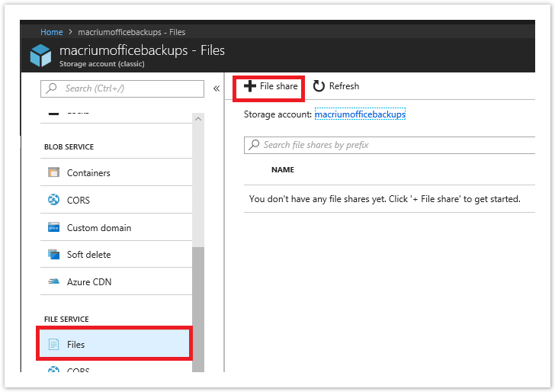555x392 pixels.
Task: Click the Azure CDN icon
Action: click(x=53, y=281)
